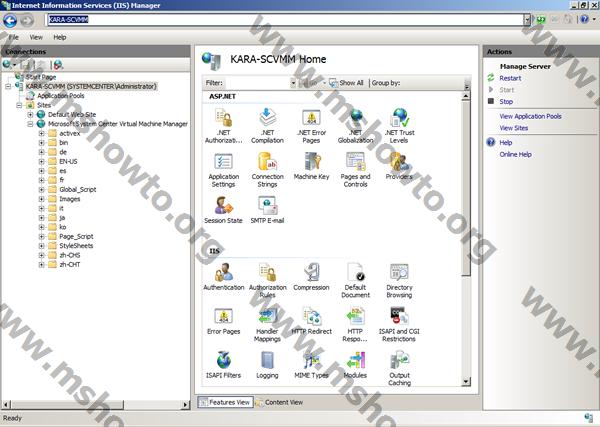Select the Images folder

point(70,199)
